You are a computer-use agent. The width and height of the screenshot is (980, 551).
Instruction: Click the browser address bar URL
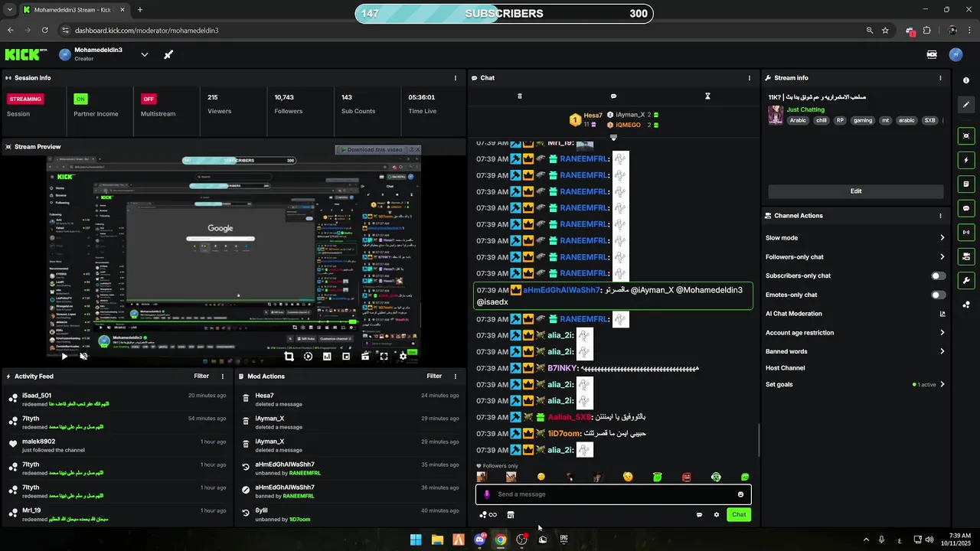pos(148,31)
